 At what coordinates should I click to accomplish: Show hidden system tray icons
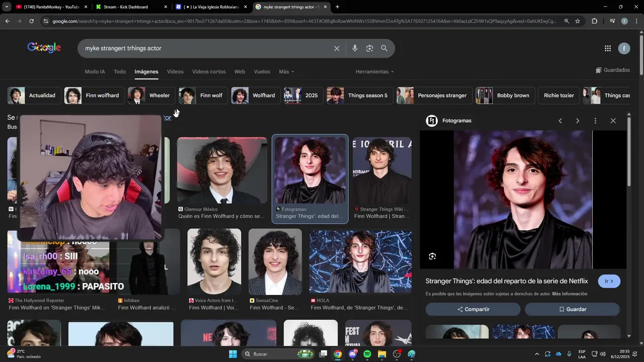(x=536, y=354)
